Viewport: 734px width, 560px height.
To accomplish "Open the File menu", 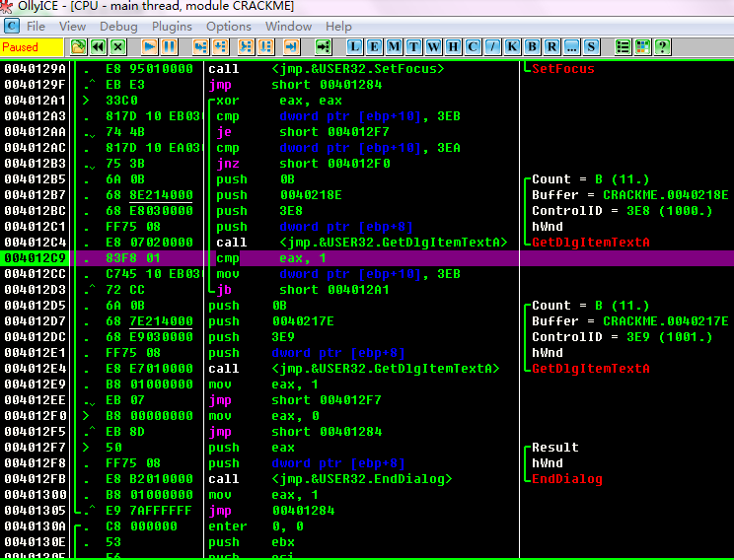I will 37,27.
